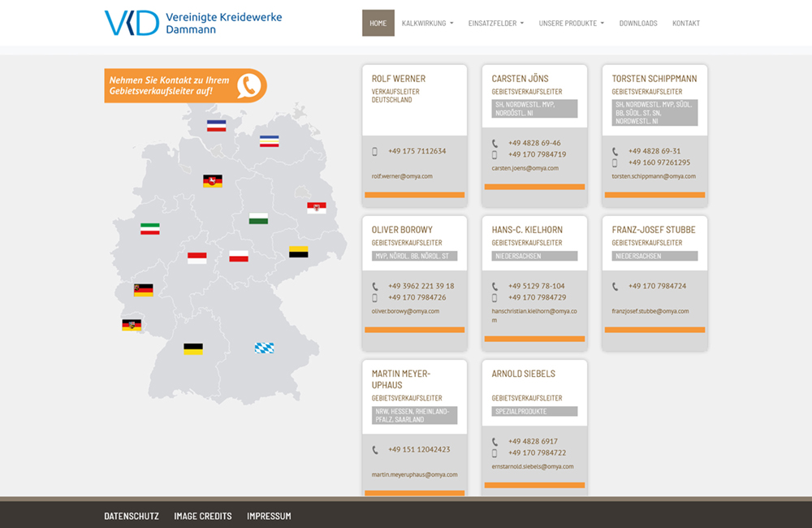The height and width of the screenshot is (528, 812).
Task: Click the telephone icon on Carsten Jöns' card
Action: pyautogui.click(x=496, y=144)
